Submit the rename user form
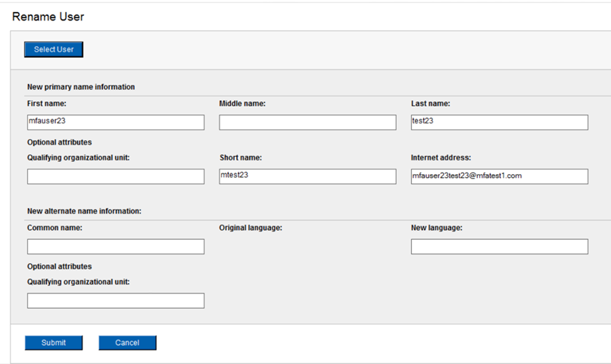 pyautogui.click(x=54, y=343)
